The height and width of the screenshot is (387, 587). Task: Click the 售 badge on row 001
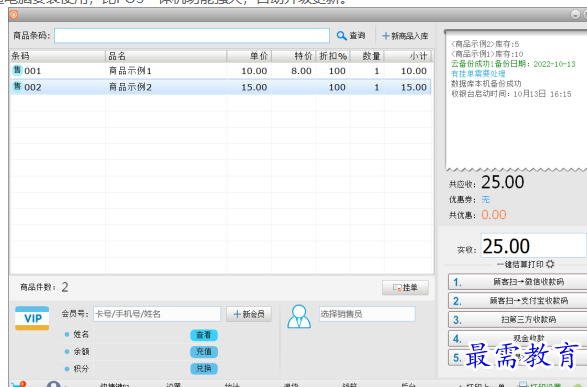(x=17, y=70)
